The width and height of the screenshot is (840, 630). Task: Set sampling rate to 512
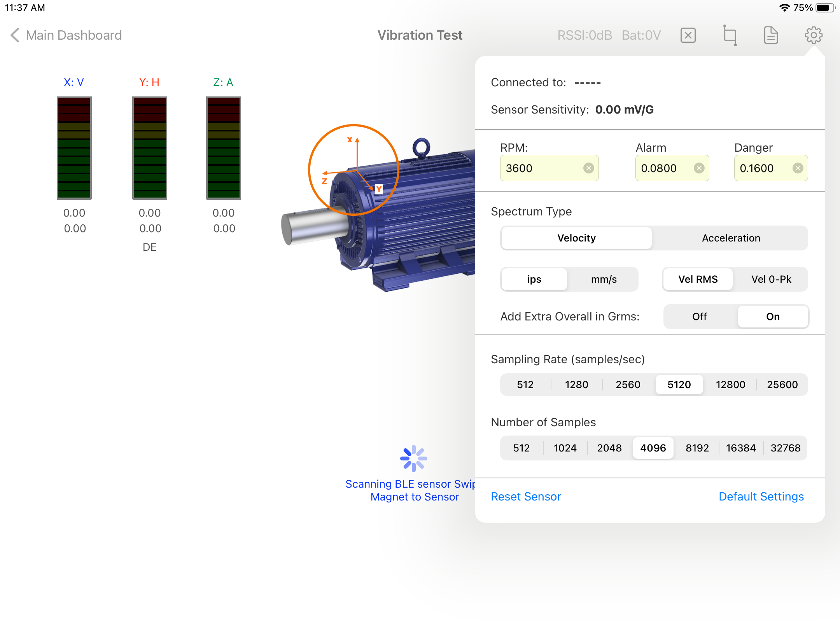[x=525, y=385]
